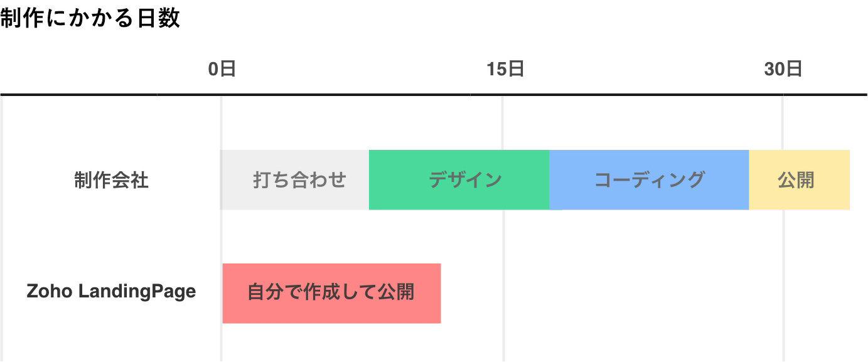Click the 公開 text inside the yellow segment

click(796, 181)
